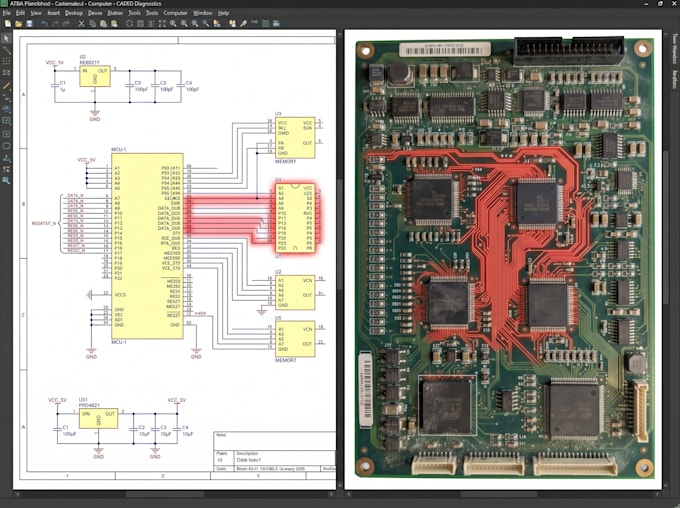Select the magnifier search tool in left toolbar
680x508 pixels.
[x=6, y=180]
